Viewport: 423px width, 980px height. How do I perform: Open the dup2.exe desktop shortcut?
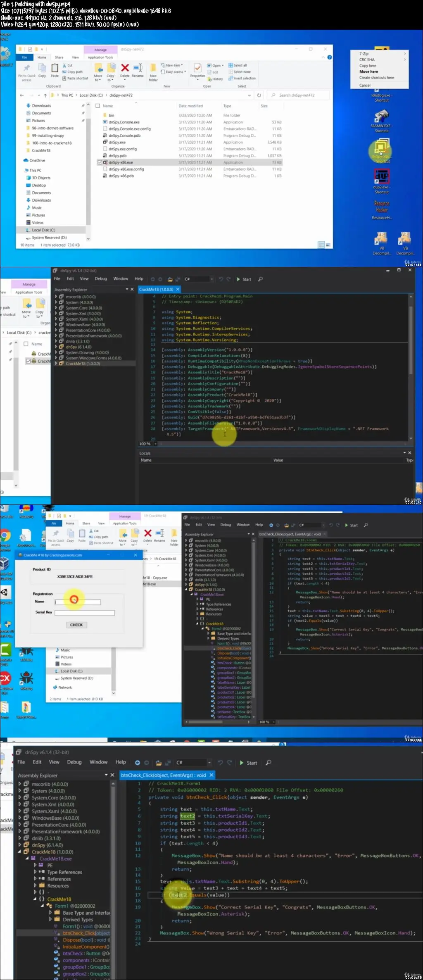[382, 182]
